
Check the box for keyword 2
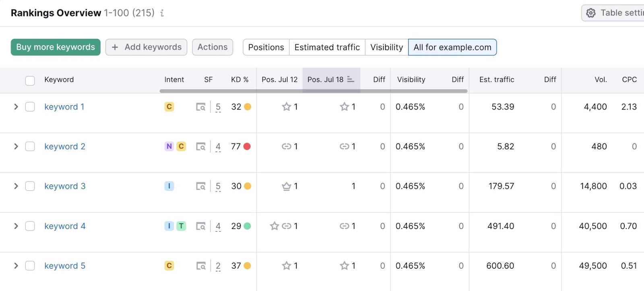point(30,146)
